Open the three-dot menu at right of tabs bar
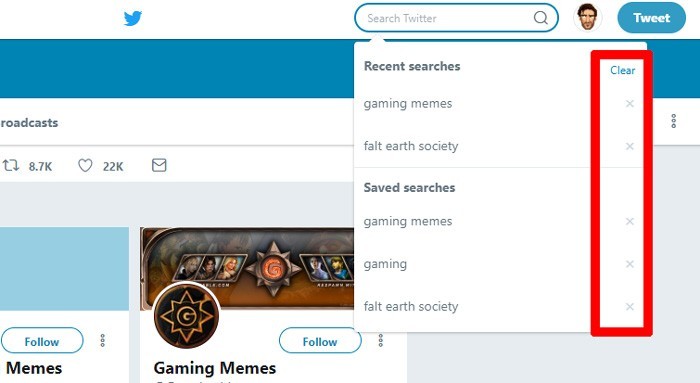 click(x=673, y=121)
